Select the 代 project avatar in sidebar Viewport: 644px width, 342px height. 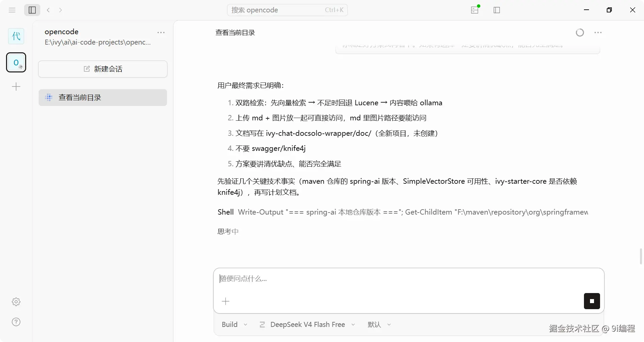coord(16,36)
